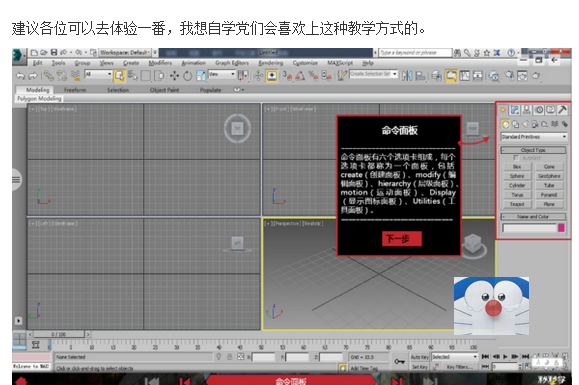Screen dimensions: 579x385
Task: Open the Material Editor icon
Action: 494,76
